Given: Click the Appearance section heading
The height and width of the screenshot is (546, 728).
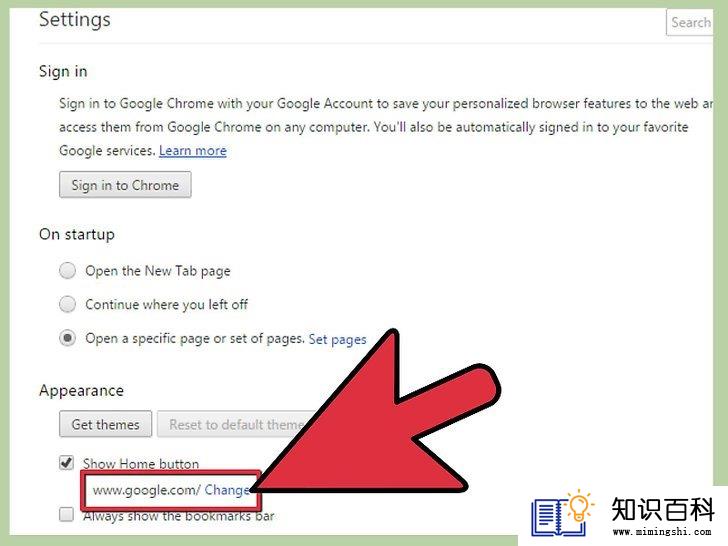Looking at the screenshot, I should [81, 390].
